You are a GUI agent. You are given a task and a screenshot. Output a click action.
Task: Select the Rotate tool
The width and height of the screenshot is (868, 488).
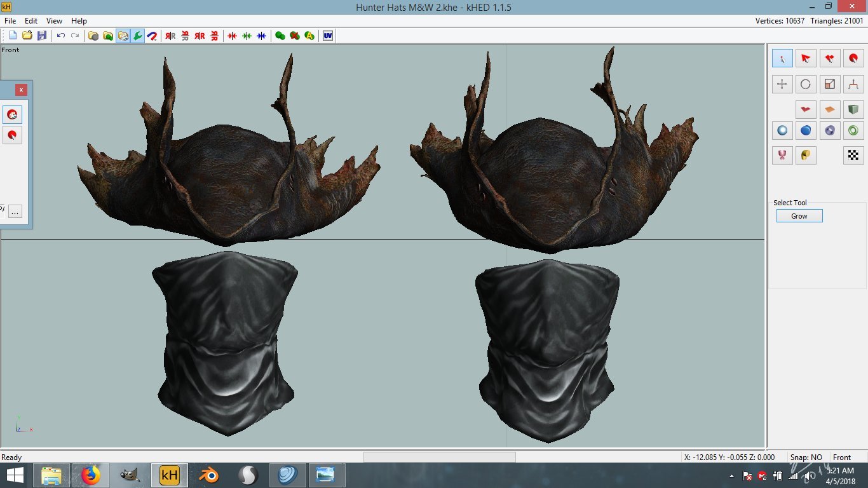click(x=806, y=83)
